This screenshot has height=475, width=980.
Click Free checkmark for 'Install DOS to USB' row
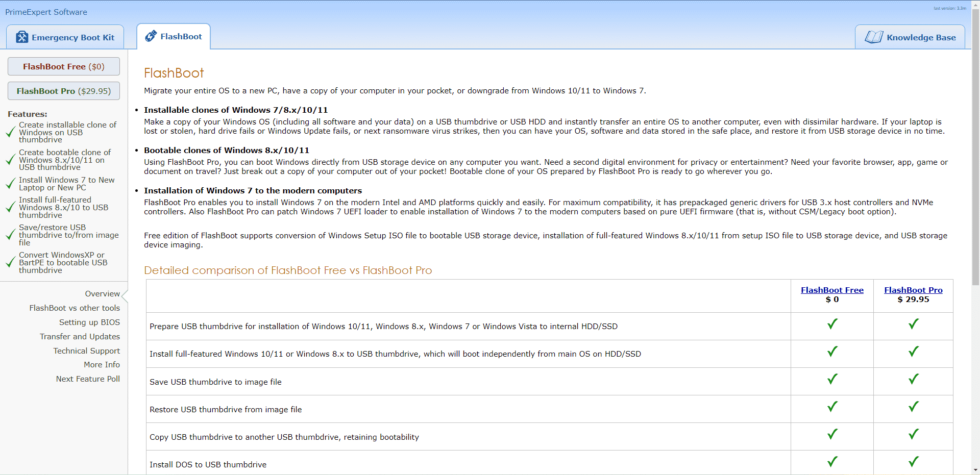point(832,462)
